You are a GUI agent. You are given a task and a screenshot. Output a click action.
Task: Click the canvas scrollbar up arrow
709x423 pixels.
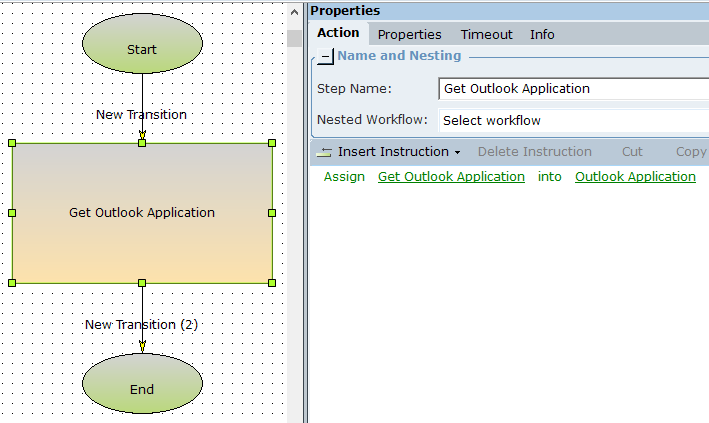click(294, 13)
